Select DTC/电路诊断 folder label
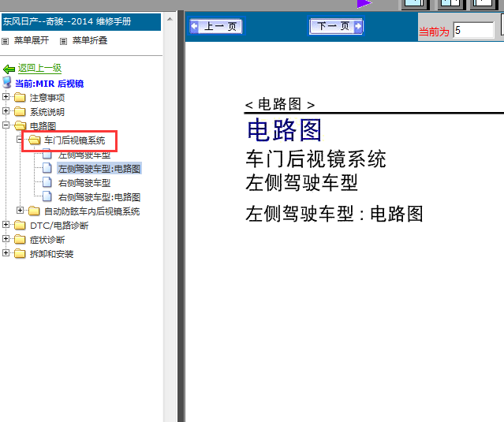504x422 pixels. (x=59, y=226)
